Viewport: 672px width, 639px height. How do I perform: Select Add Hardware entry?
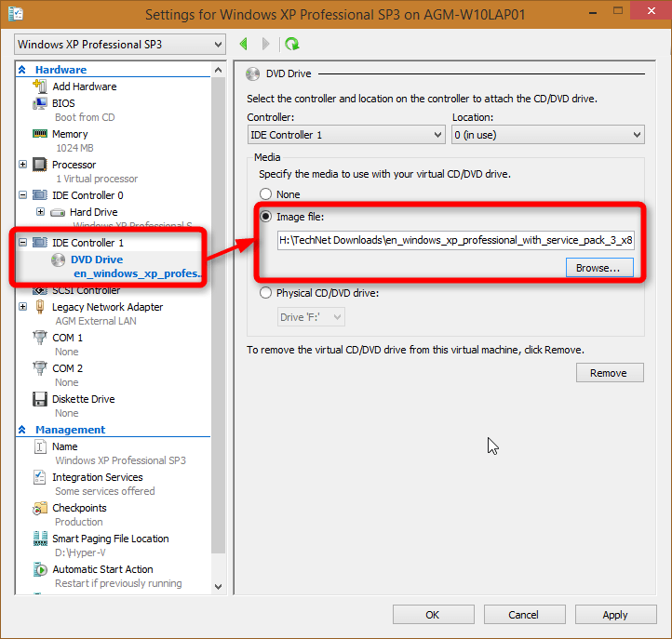click(85, 87)
